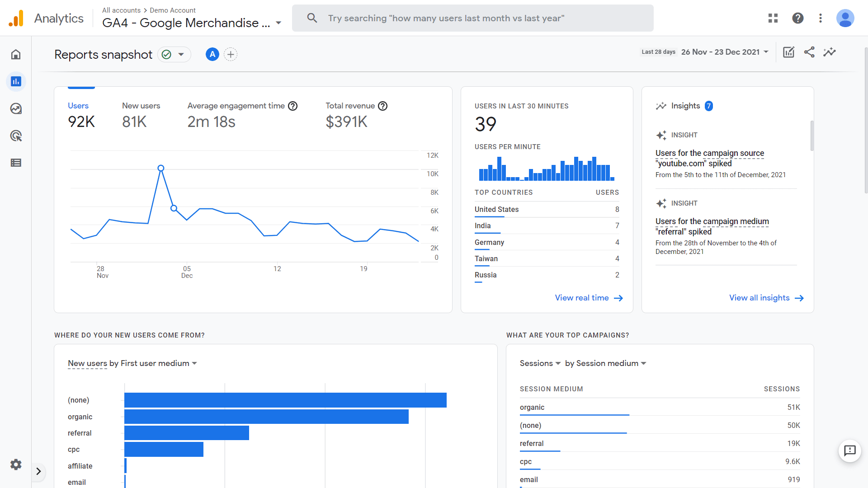
Task: Open the View all insights link
Action: (766, 298)
